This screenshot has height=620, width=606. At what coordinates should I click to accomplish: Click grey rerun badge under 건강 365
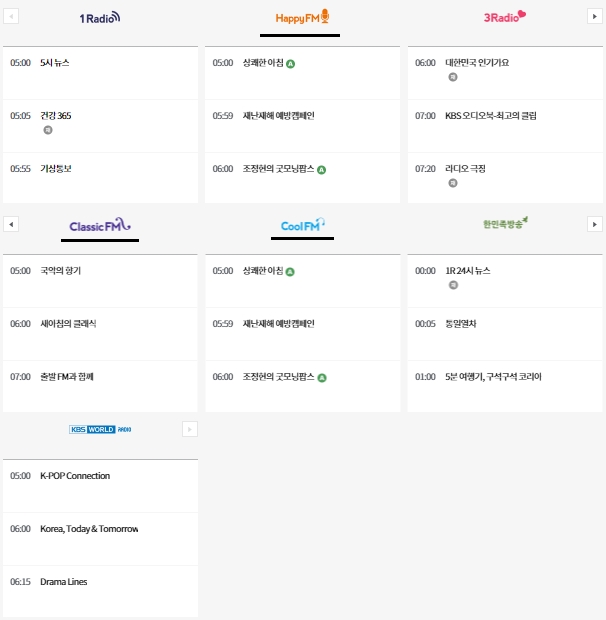coord(48,130)
